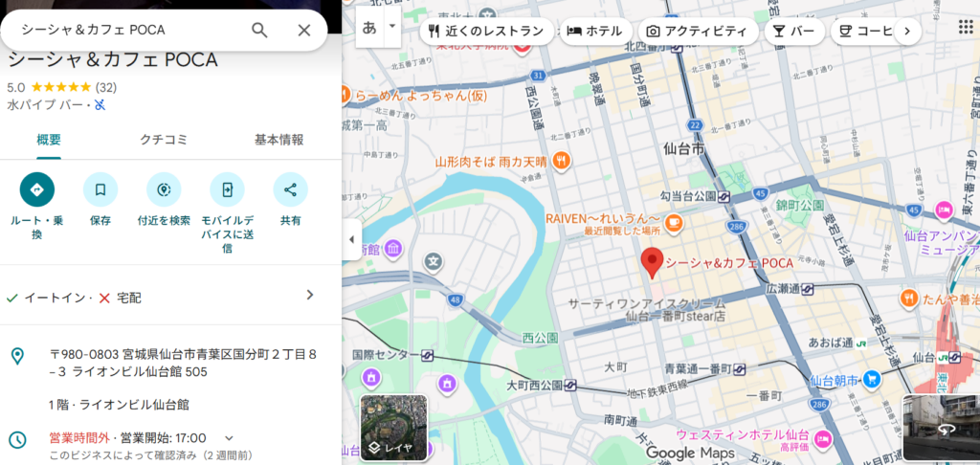The image size is (980, 465).
Task: Open the input method あ dropdown arrow
Action: pyautogui.click(x=391, y=28)
